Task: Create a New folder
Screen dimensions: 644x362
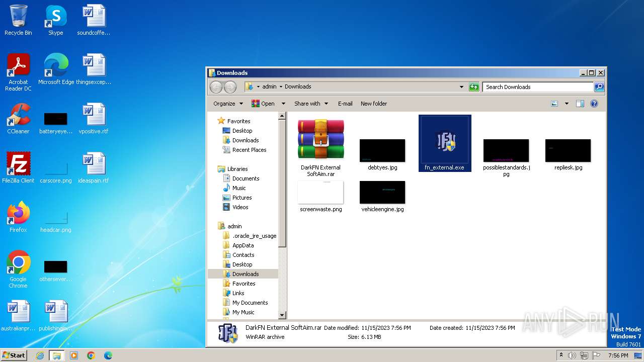Action: pyautogui.click(x=374, y=104)
